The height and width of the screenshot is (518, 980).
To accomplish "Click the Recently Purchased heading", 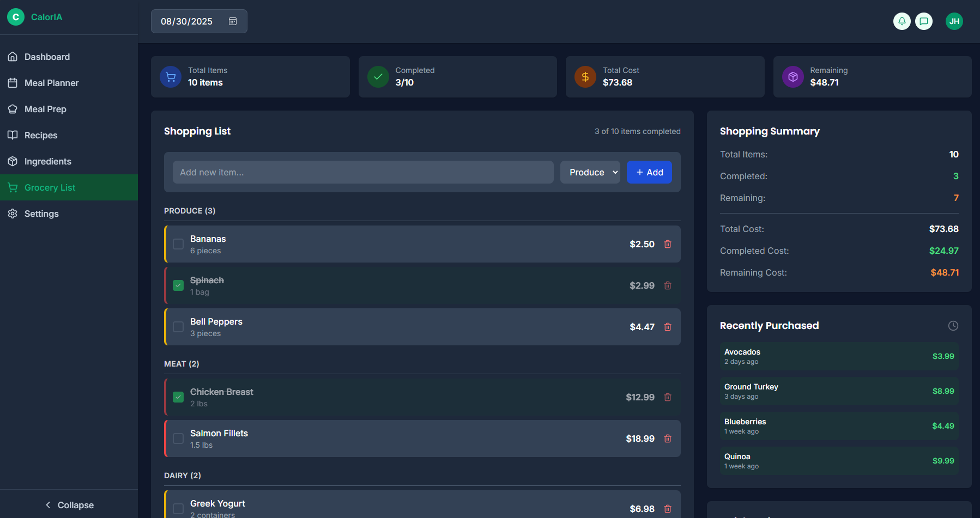I will point(769,326).
